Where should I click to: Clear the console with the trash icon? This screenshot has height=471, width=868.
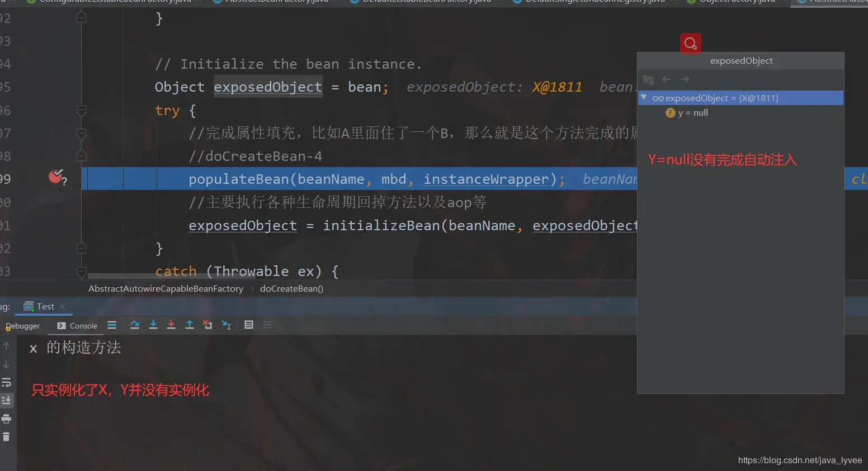coord(6,437)
